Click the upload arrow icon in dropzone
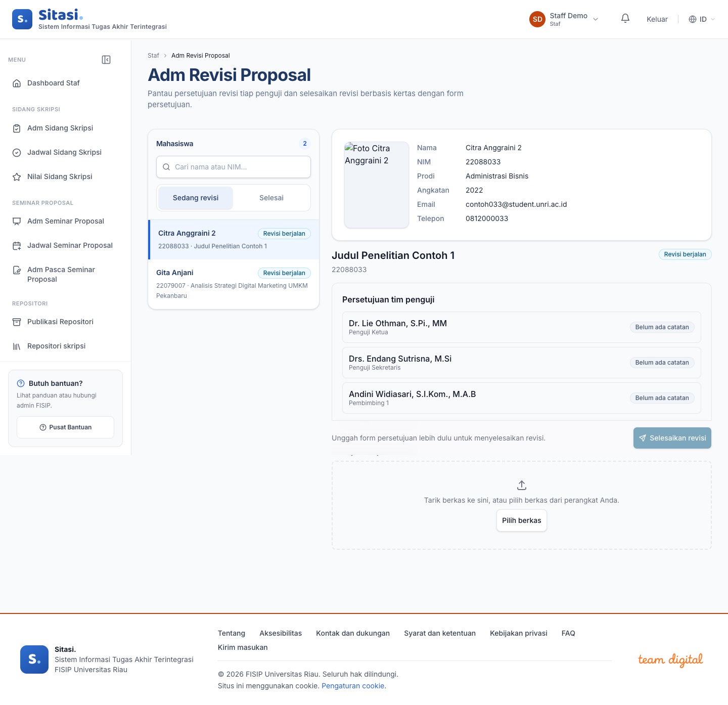Screen dimensions: 728x705 pyautogui.click(x=522, y=486)
